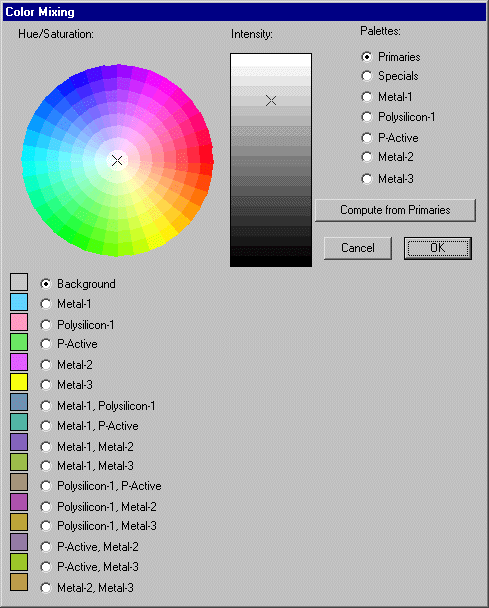
Task: Select the Metal-1, Polysilicon-1 combination radio
Action: pyautogui.click(x=46, y=406)
